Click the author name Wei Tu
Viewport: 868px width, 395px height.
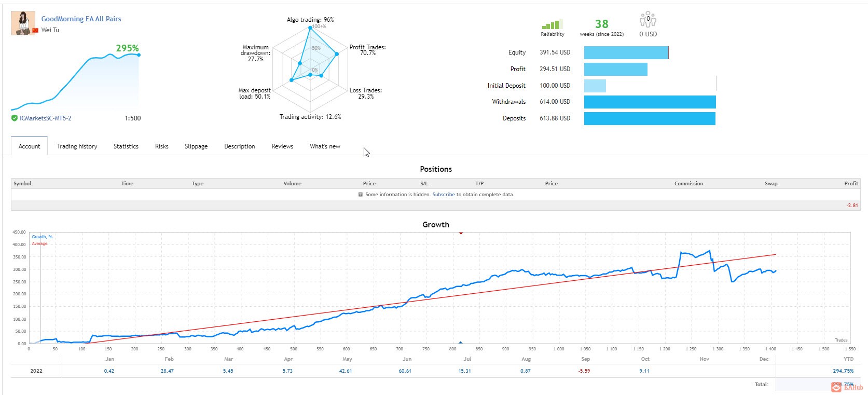tap(50, 30)
